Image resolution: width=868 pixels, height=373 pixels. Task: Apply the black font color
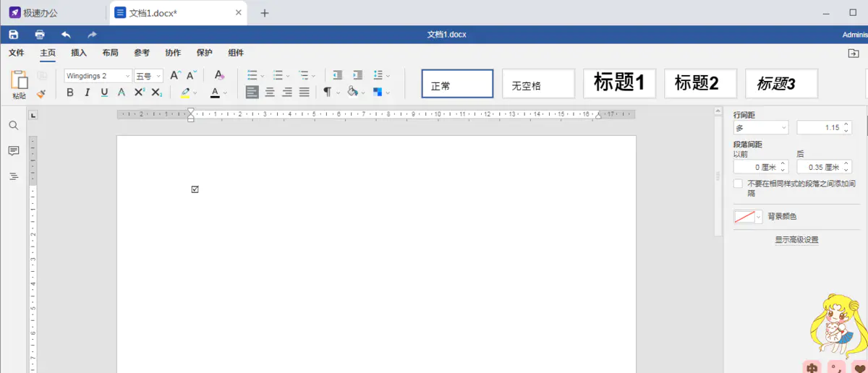coord(215,93)
